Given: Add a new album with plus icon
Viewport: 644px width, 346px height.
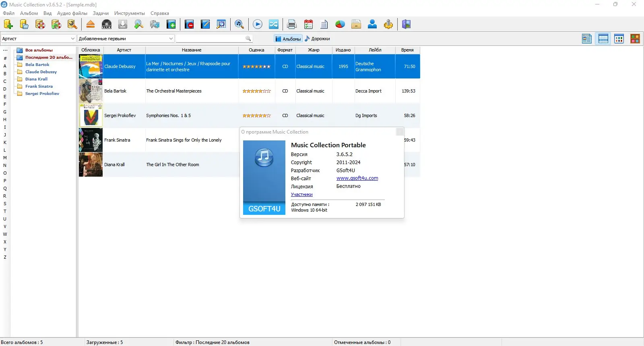Looking at the screenshot, I should pos(171,24).
